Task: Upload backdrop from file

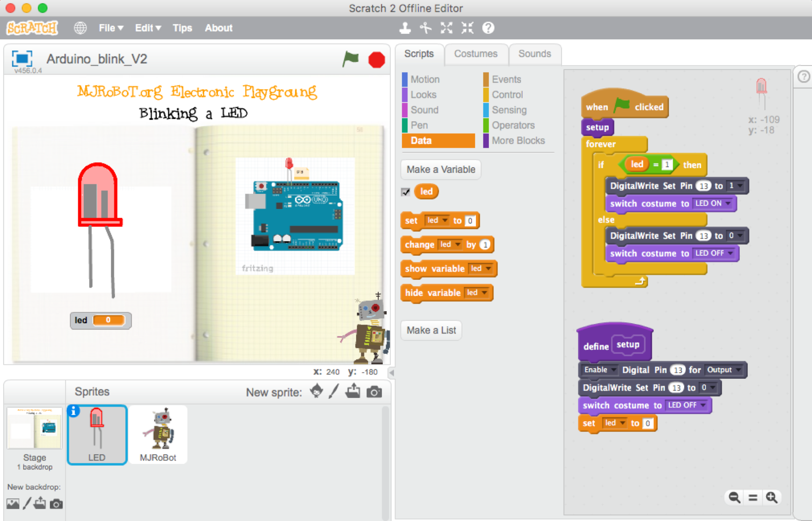Action: 40,503
